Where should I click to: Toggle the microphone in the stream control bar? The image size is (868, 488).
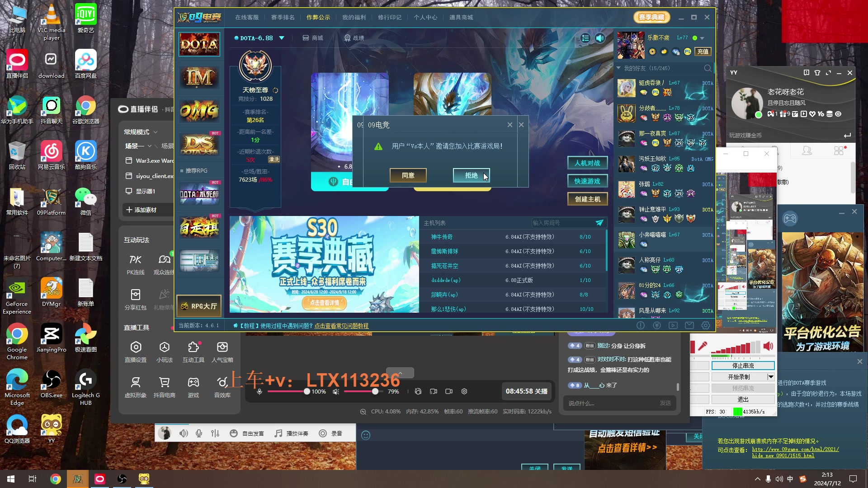259,391
